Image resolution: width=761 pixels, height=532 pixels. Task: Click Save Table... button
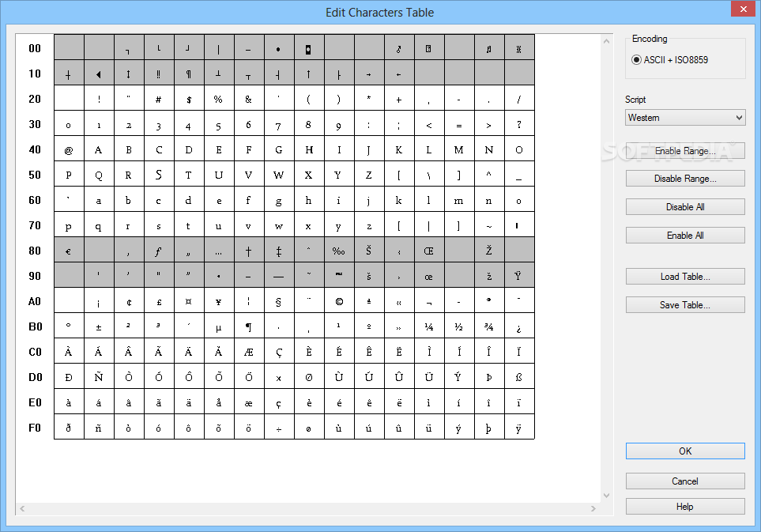coord(685,305)
